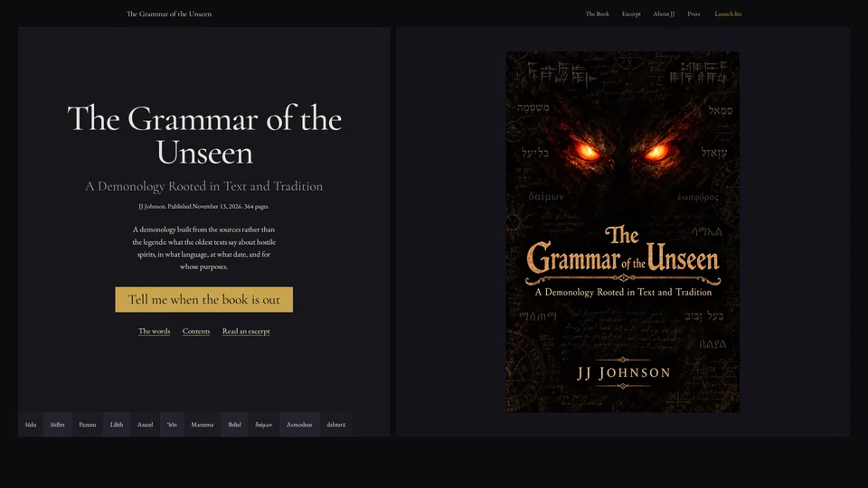Screen dimensions: 868x488
Task: Click the main heading The Grammar of the Unseen
Action: pos(204,135)
